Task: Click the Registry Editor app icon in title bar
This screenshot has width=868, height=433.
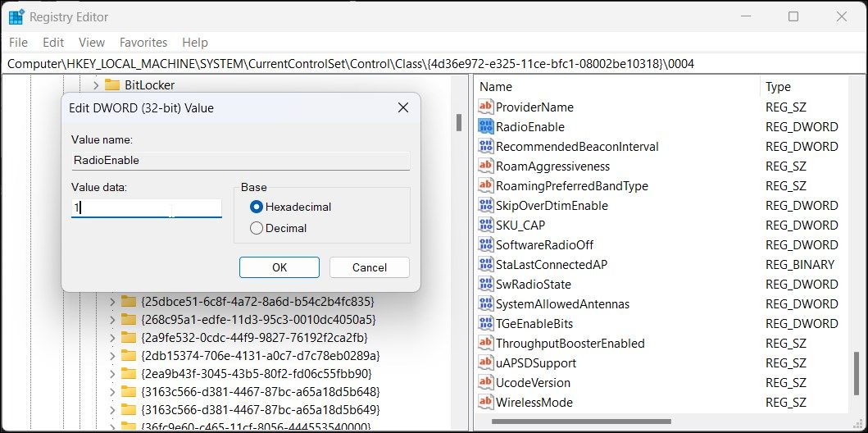Action: tap(16, 16)
